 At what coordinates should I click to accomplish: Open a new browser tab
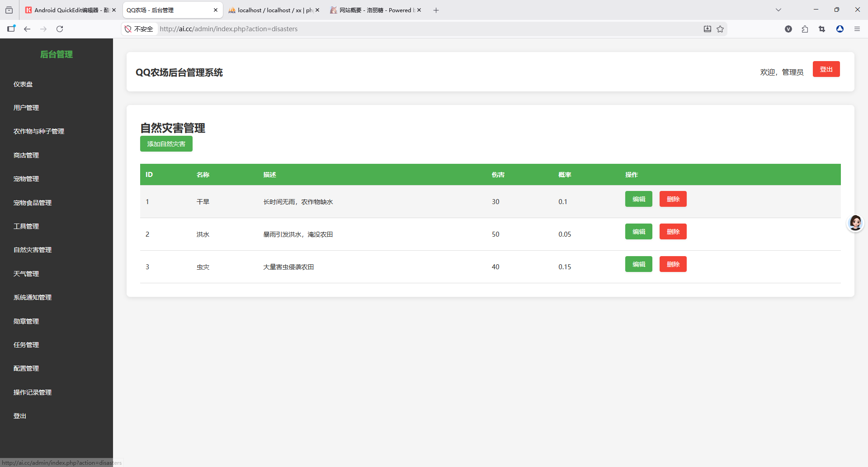436,10
